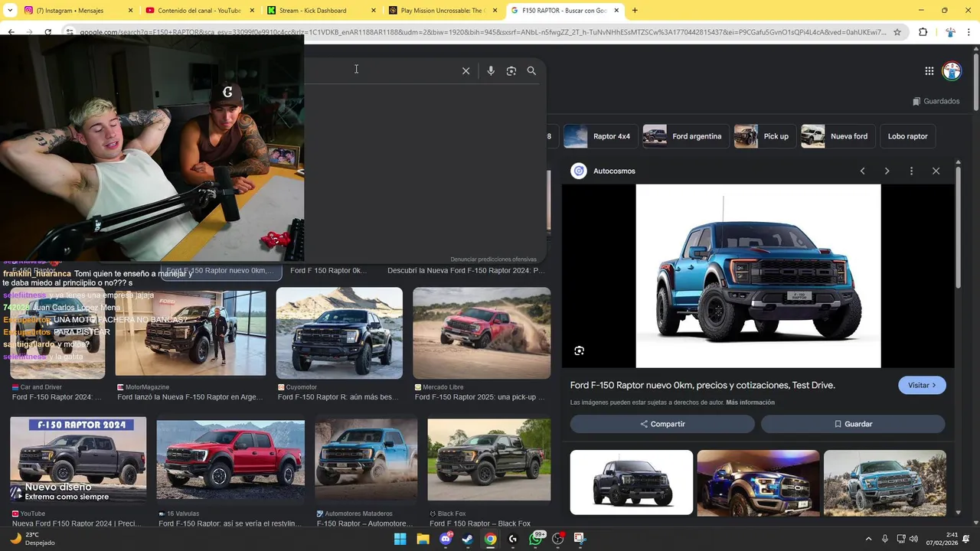980x551 pixels.
Task: Open Windows Start menu
Action: tap(400, 539)
